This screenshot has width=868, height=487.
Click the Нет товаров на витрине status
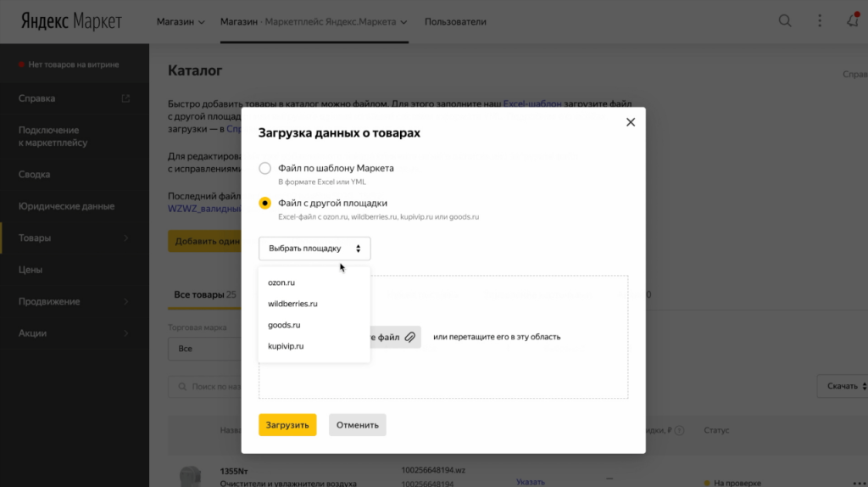[69, 64]
